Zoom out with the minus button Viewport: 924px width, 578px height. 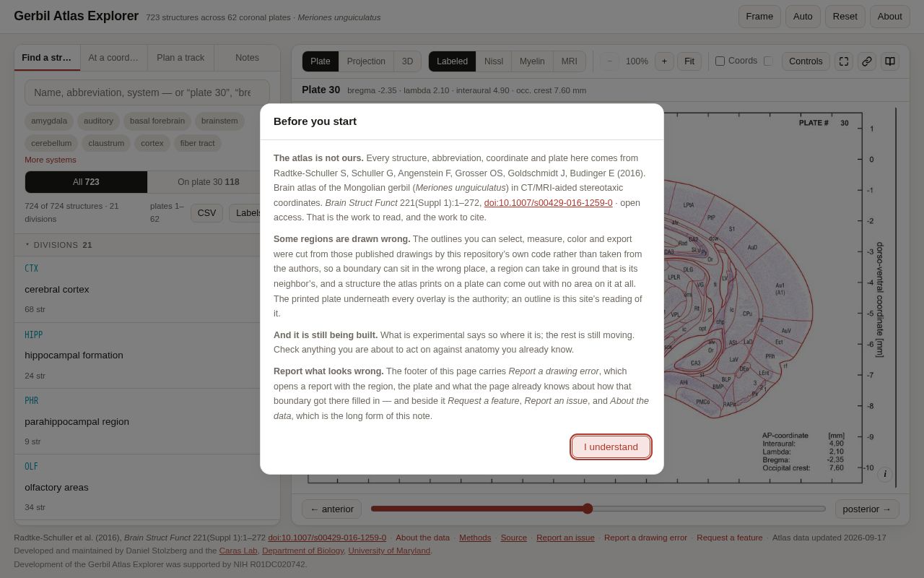[x=610, y=61]
